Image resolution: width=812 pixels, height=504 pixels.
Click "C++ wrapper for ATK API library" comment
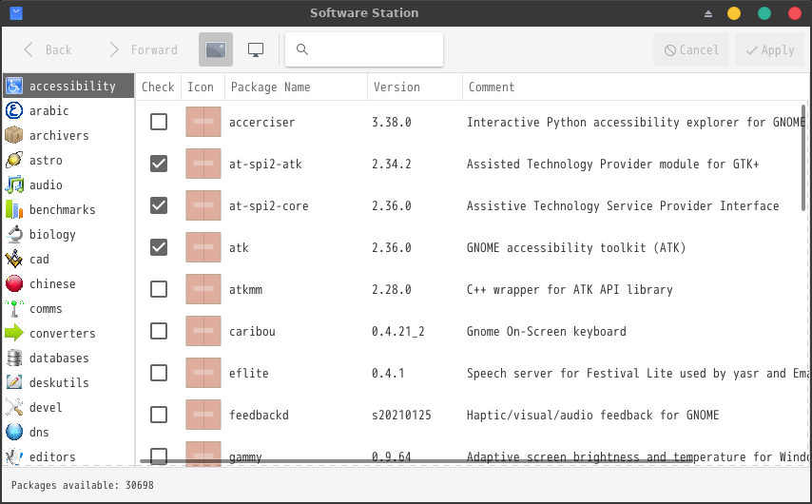(570, 289)
